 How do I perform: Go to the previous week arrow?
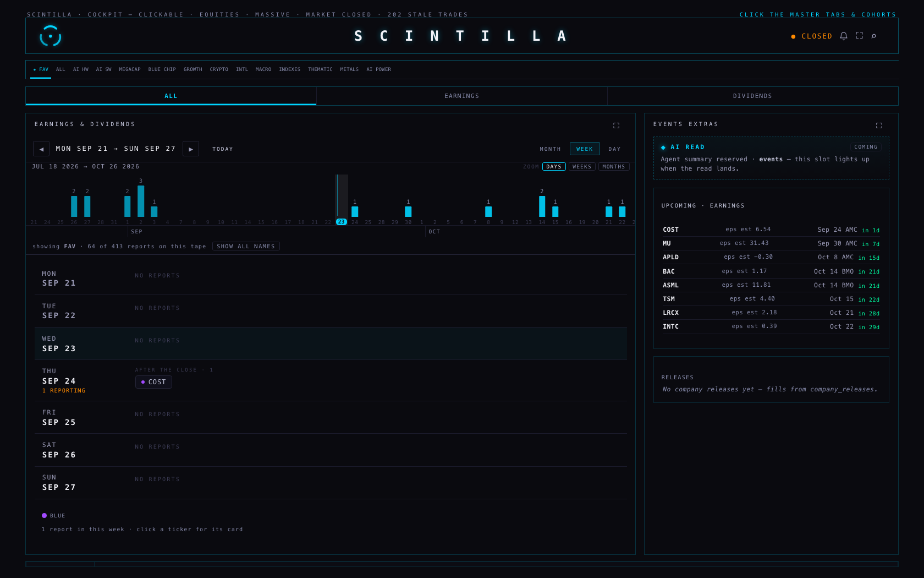[x=41, y=149]
